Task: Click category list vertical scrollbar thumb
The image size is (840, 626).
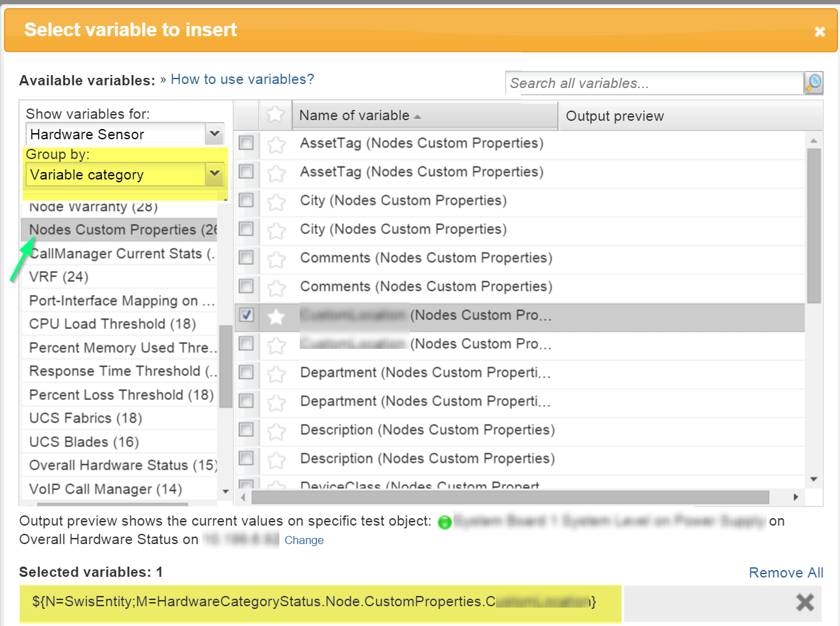Action: 225,367
